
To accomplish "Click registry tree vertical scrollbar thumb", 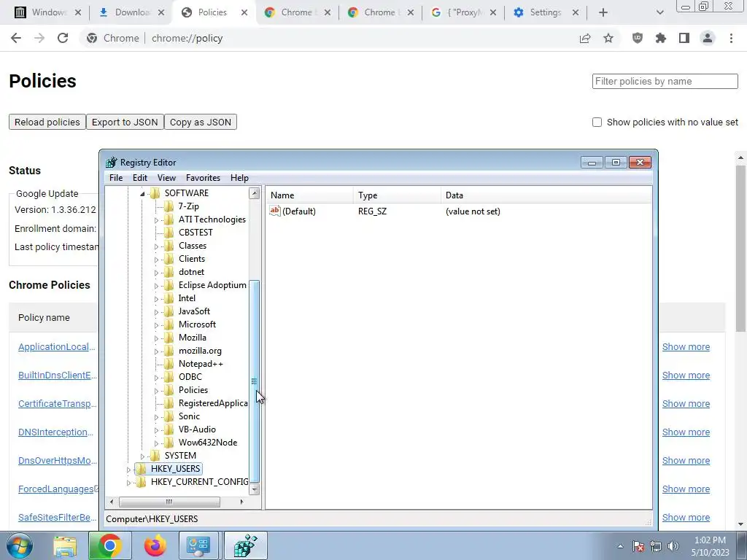I will tap(255, 381).
